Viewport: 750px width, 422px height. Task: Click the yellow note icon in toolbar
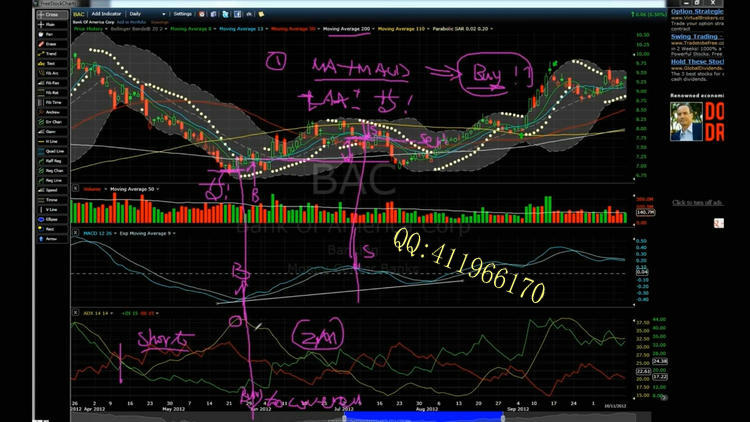click(x=261, y=14)
